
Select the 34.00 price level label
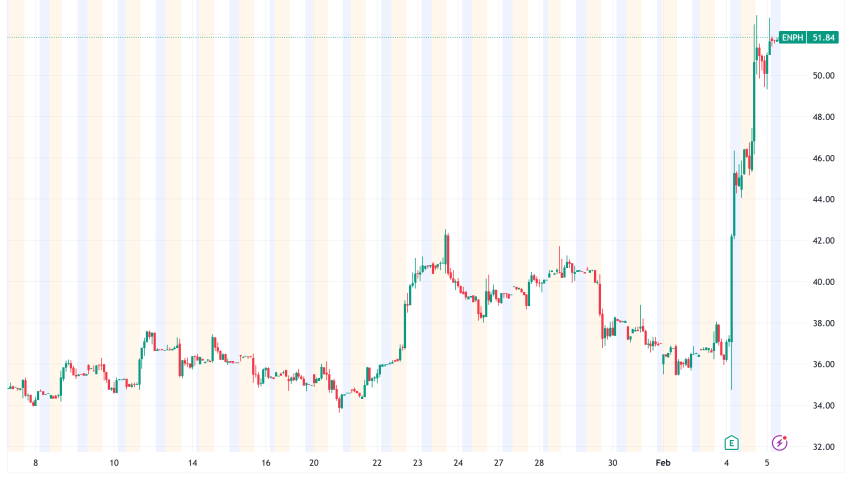pyautogui.click(x=824, y=406)
